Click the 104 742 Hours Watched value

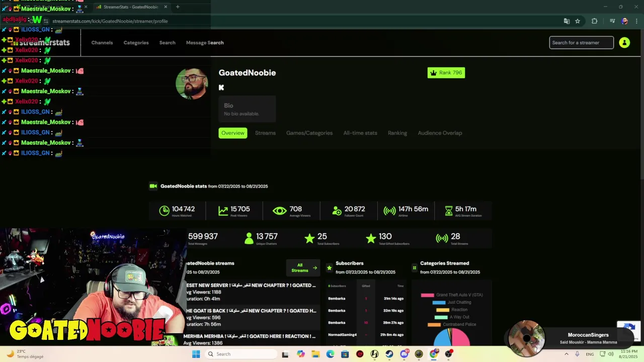click(x=183, y=209)
